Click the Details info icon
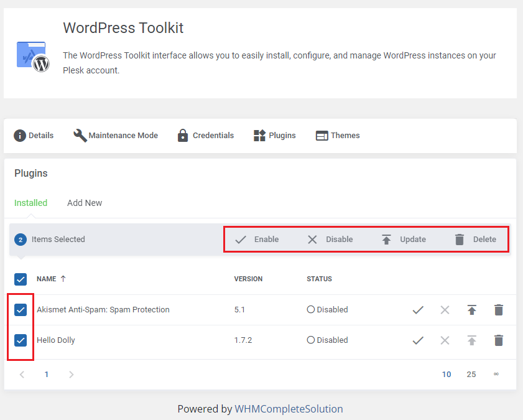Image resolution: width=523 pixels, height=420 pixels. tap(20, 136)
